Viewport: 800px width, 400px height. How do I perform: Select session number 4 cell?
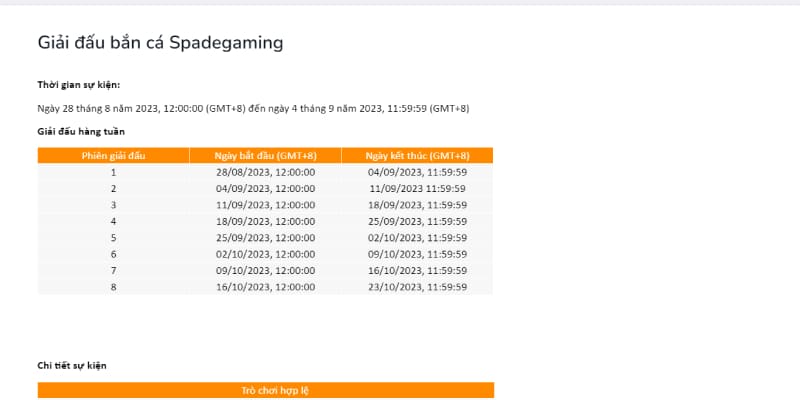[x=113, y=221]
